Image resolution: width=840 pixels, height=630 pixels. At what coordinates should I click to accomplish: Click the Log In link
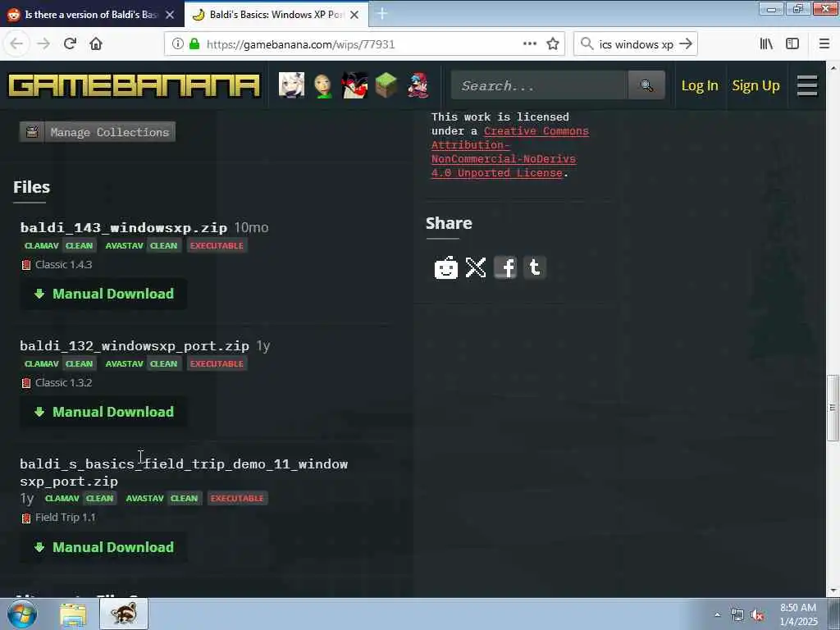coord(700,85)
